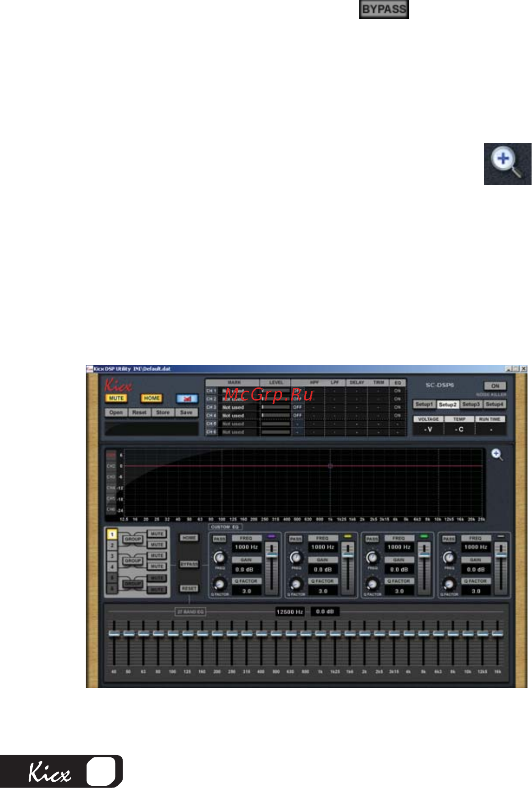Image resolution: width=532 pixels, height=788 pixels.
Task: Click the GAIN value field of the yellow-indicator band
Action: [323, 570]
